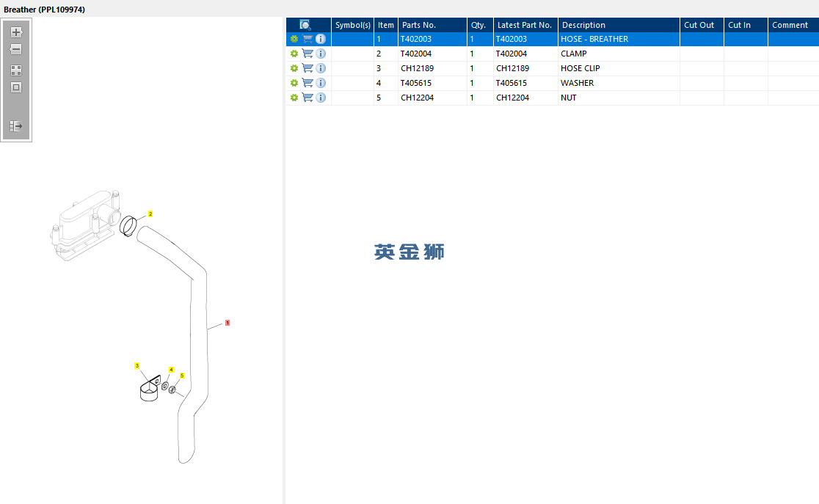Add T402003 HOSE - BREATHER to cart
This screenshot has width=819, height=504.
(x=307, y=39)
